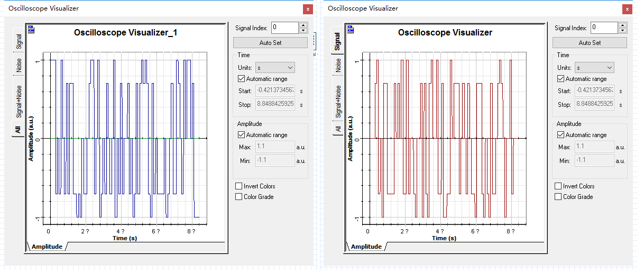Open the time Units dropdown in the left window
The height and width of the screenshot is (272, 644).
(x=274, y=68)
